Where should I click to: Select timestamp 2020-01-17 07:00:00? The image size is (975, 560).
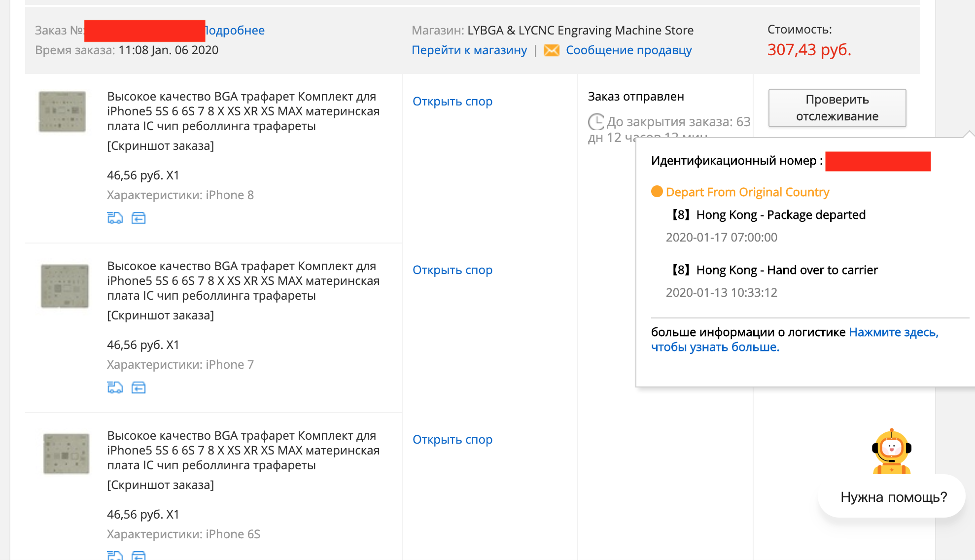722,238
